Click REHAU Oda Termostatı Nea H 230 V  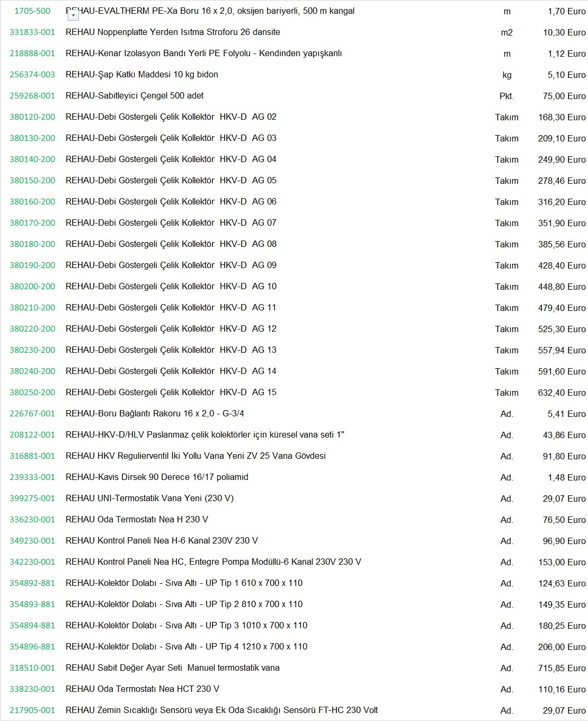pyautogui.click(x=137, y=520)
